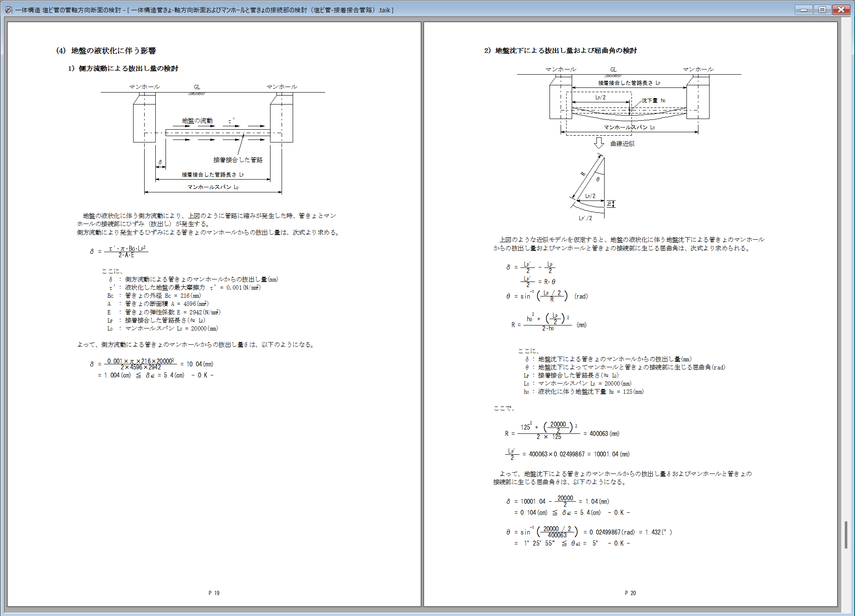The width and height of the screenshot is (855, 616).
Task: Click the application icon in the title bar
Action: (9, 9)
